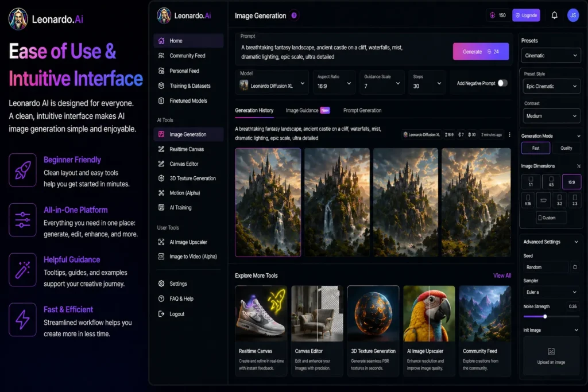
Task: Select Quality generation mode
Action: pyautogui.click(x=566, y=148)
